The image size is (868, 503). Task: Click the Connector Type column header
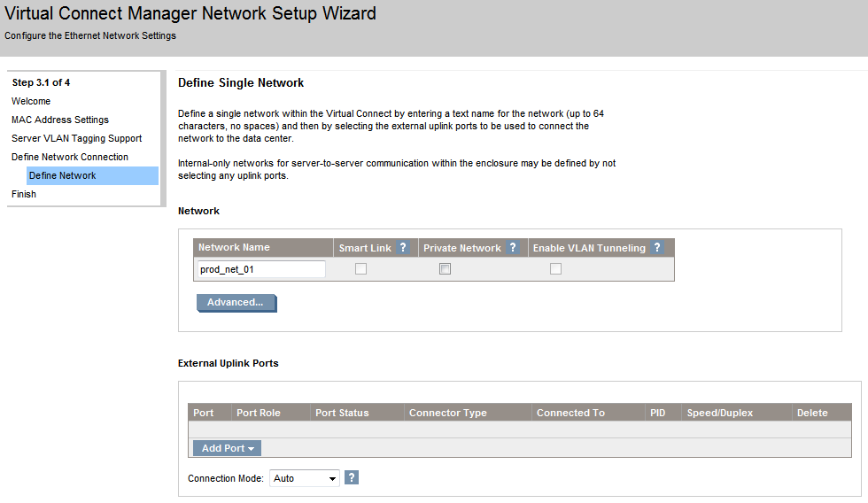click(x=447, y=413)
